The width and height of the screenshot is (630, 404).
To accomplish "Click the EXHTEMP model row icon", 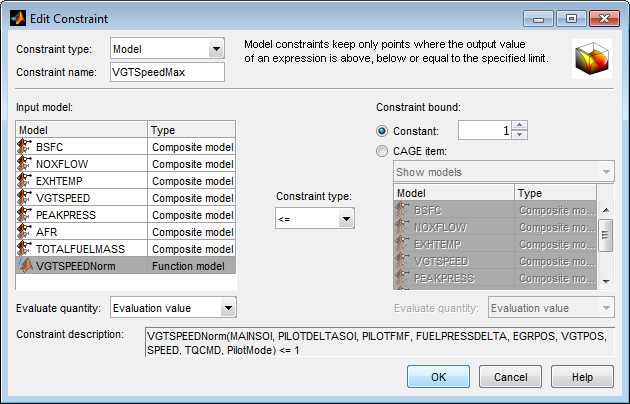I will pos(25,181).
